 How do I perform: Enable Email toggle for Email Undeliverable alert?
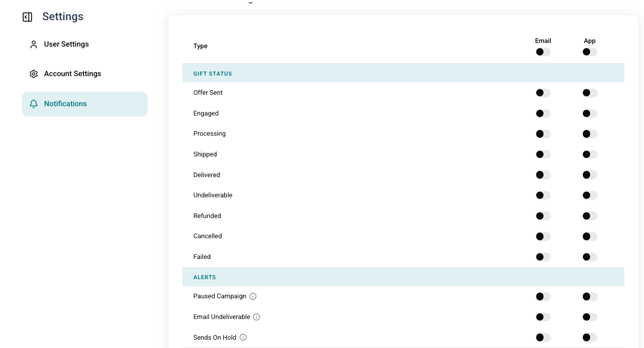point(543,317)
